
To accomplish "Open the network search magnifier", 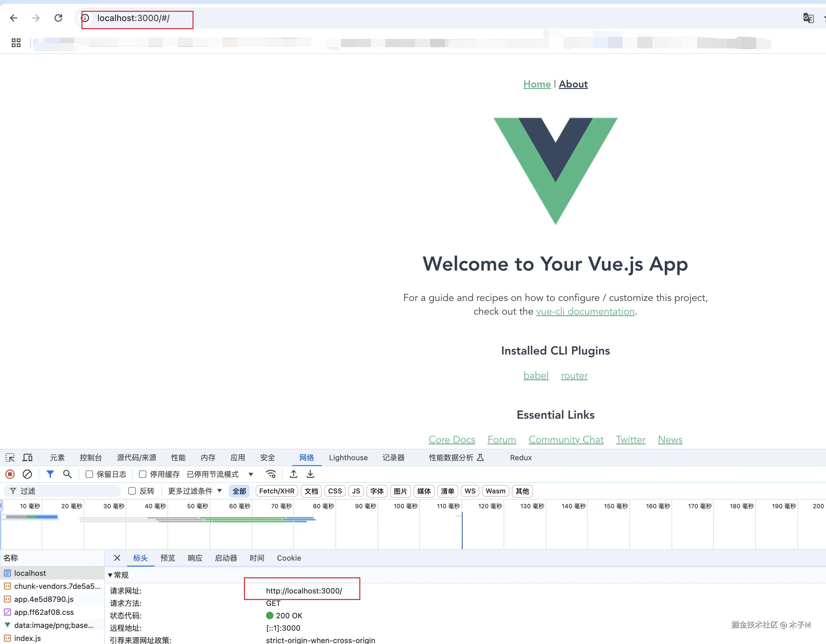I will (67, 474).
